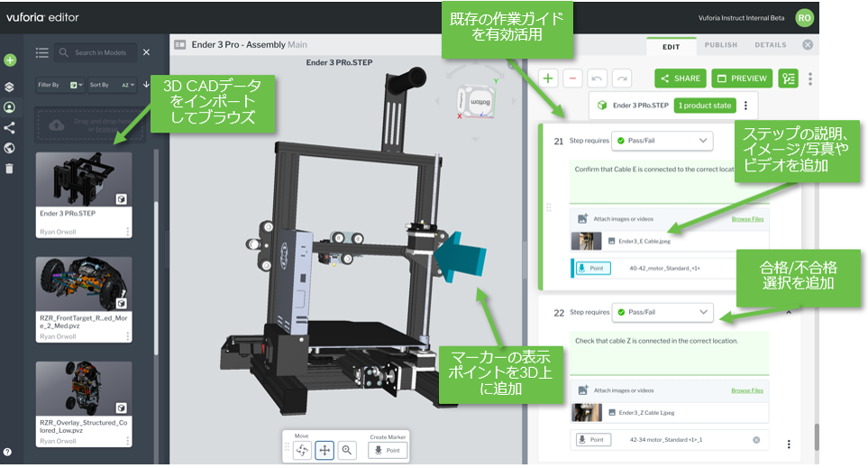
Task: Open the share icon in left sidebar
Action: [x=9, y=128]
